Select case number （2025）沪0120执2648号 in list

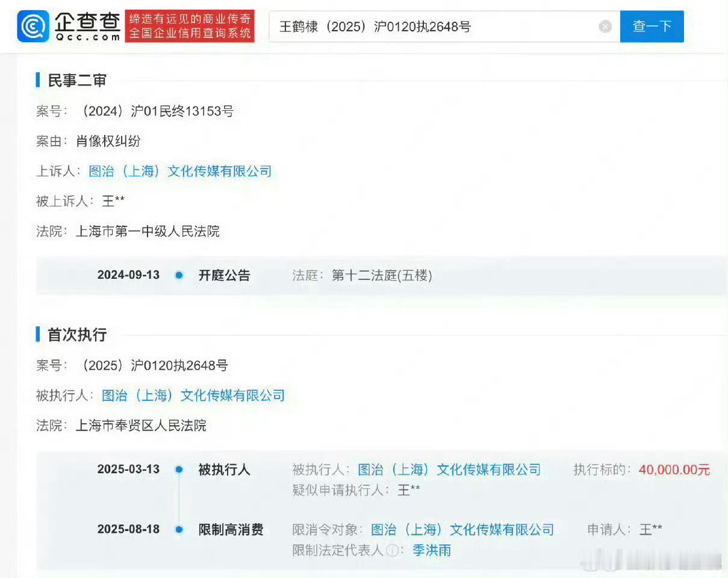pyautogui.click(x=153, y=365)
